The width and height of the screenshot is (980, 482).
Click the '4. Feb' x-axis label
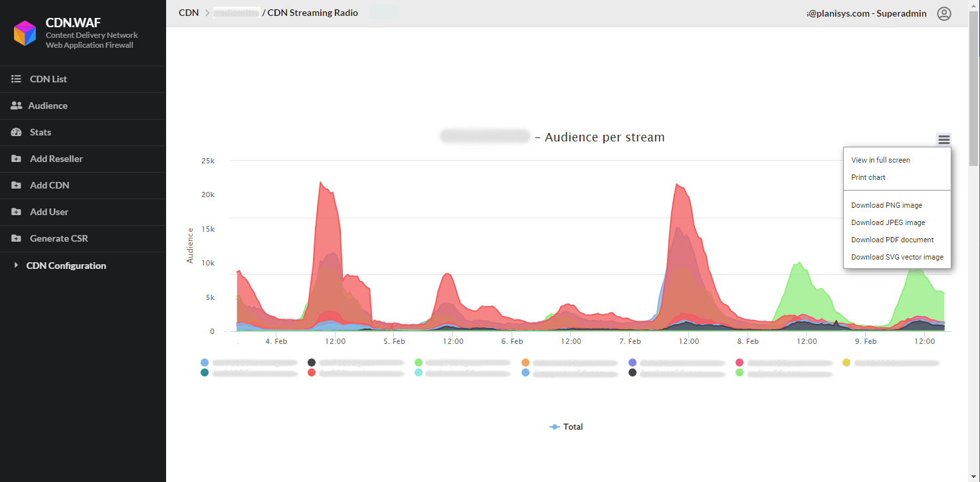click(276, 341)
